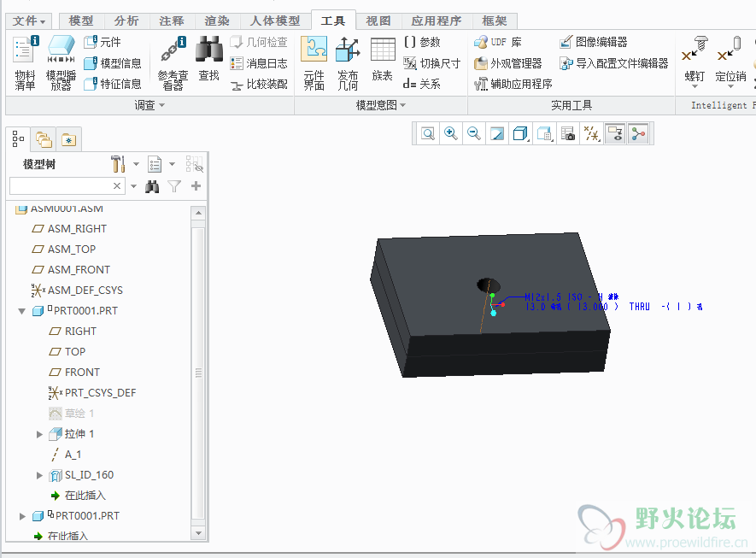Open the 文件 file menu
This screenshot has width=756, height=558.
(x=28, y=21)
